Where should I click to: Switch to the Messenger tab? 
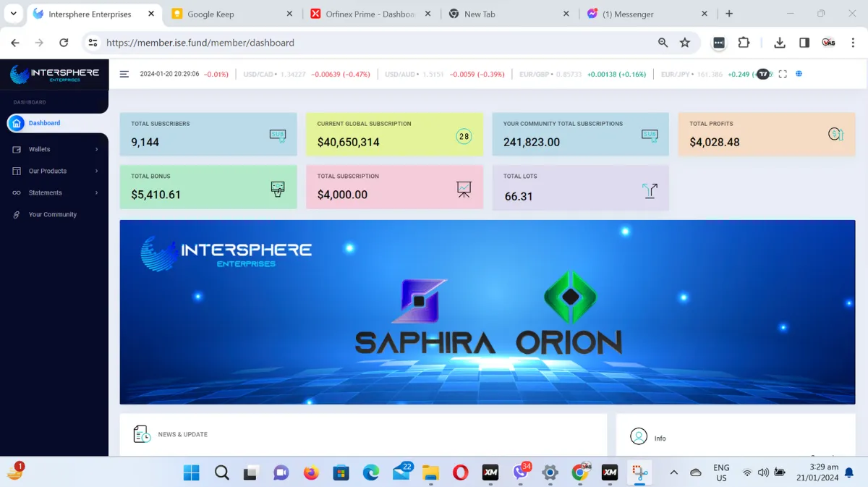[x=647, y=14]
